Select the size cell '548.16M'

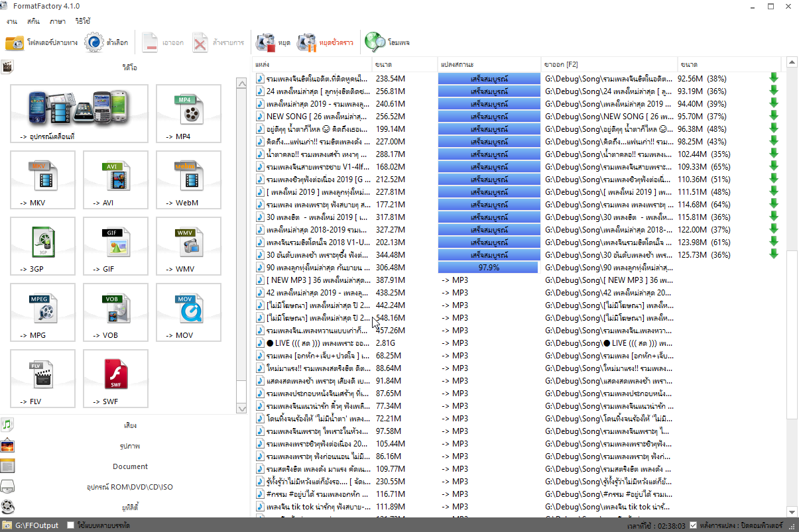pos(391,317)
